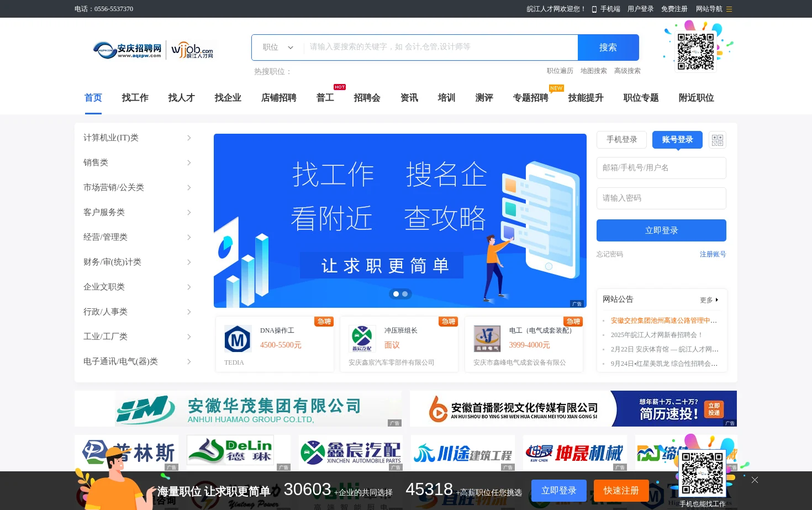Switch to 手机登录 tab
The height and width of the screenshot is (510, 812).
point(622,140)
